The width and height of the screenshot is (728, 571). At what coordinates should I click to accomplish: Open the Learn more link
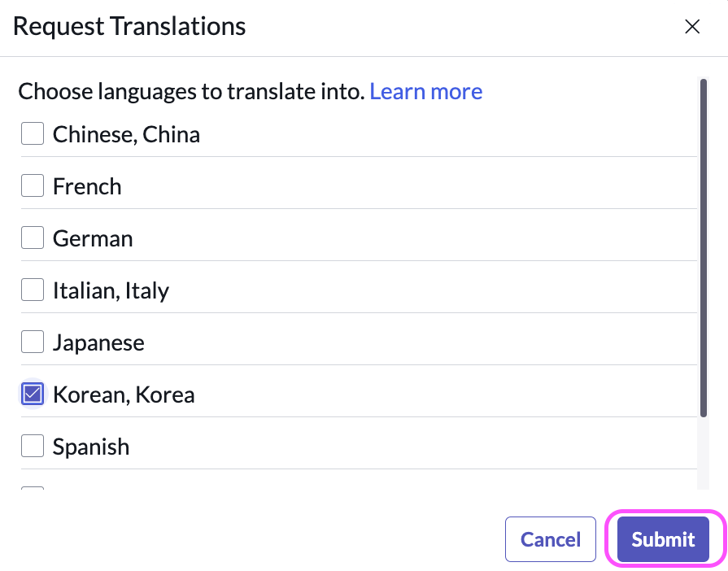[x=425, y=91]
